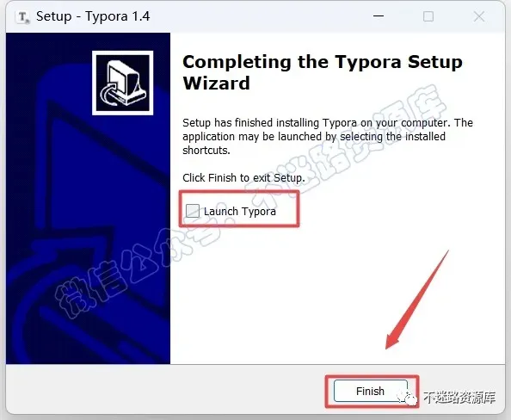Click the Setup - Typora 1.4 title text
The image size is (511, 420).
coord(93,16)
